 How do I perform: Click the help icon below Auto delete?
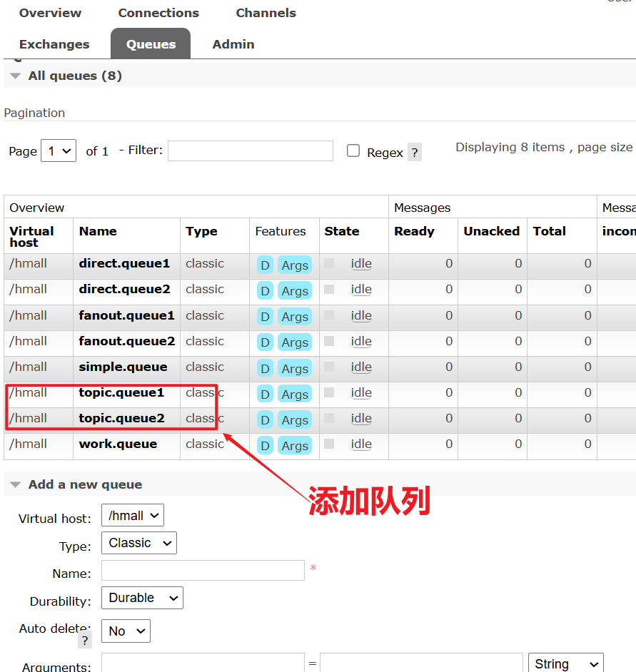click(85, 640)
